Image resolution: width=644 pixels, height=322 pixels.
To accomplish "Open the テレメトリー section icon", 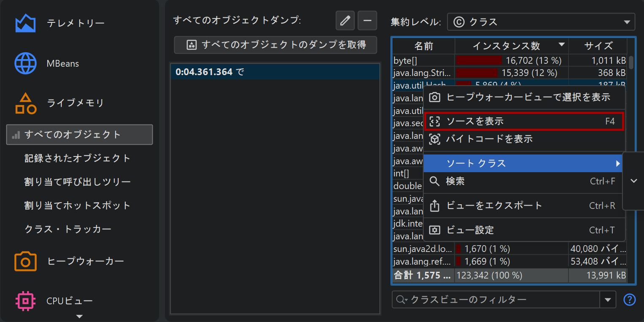I will click(x=25, y=23).
